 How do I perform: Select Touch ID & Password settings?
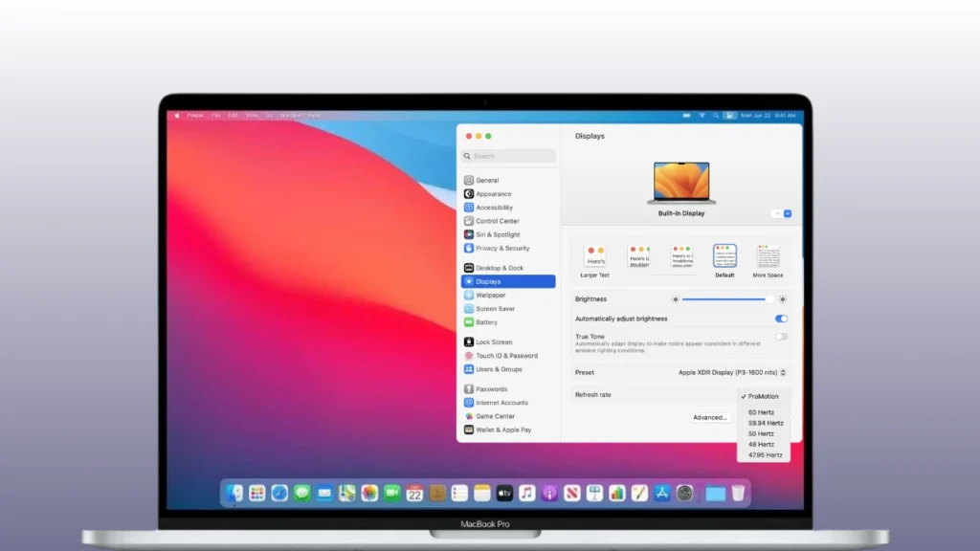(x=506, y=356)
